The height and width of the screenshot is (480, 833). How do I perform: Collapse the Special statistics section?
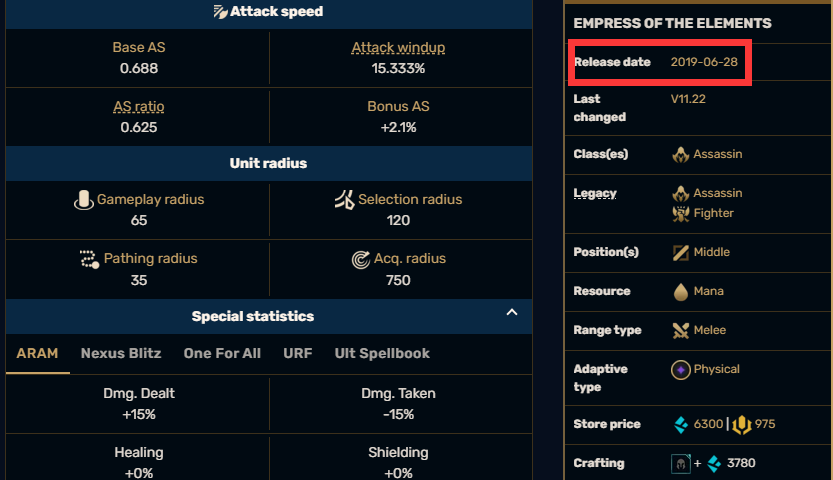click(x=512, y=312)
